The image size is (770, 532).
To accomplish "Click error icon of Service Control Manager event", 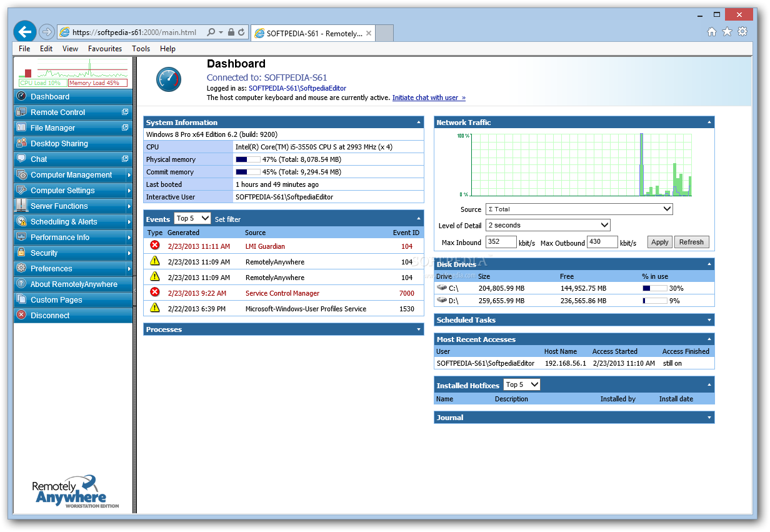I will pyautogui.click(x=155, y=292).
